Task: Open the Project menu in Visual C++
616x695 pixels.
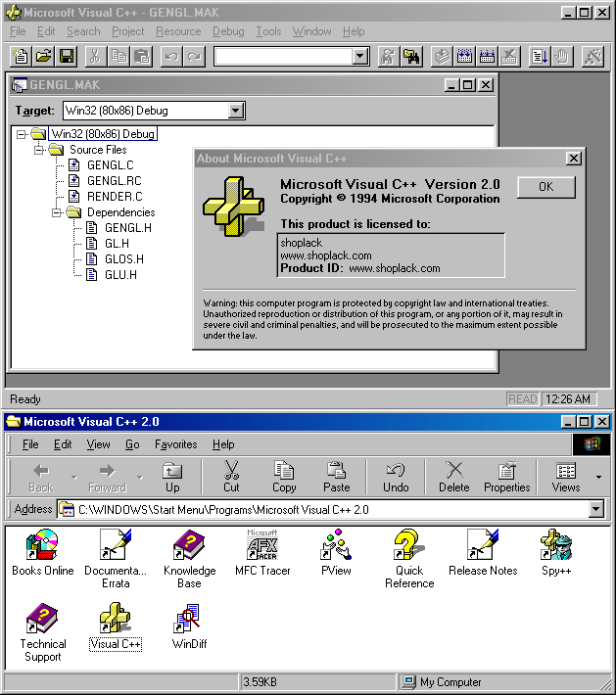Action: (127, 31)
